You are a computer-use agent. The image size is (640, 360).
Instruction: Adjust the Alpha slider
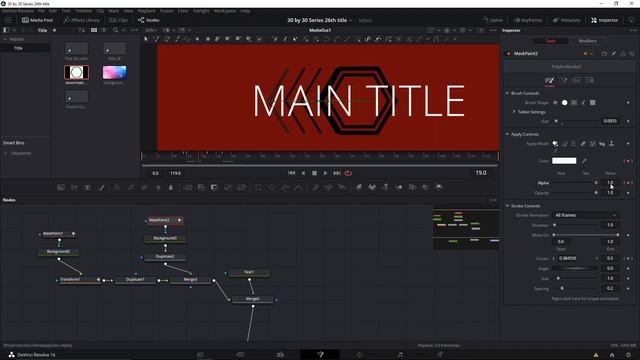pyautogui.click(x=576, y=183)
